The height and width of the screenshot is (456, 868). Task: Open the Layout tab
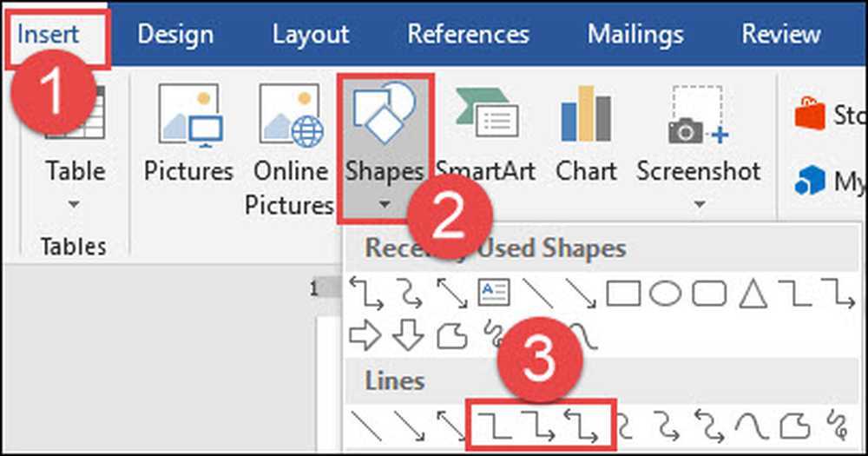click(x=311, y=35)
